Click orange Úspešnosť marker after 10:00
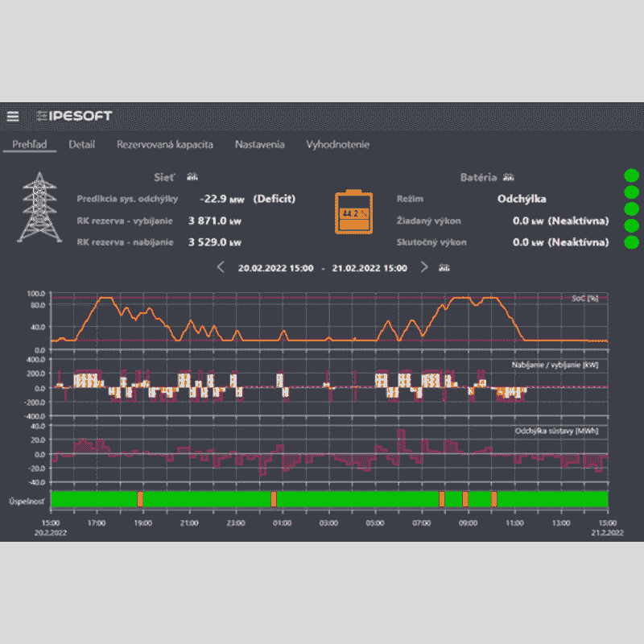Image resolution: width=644 pixels, height=644 pixels. (494, 499)
